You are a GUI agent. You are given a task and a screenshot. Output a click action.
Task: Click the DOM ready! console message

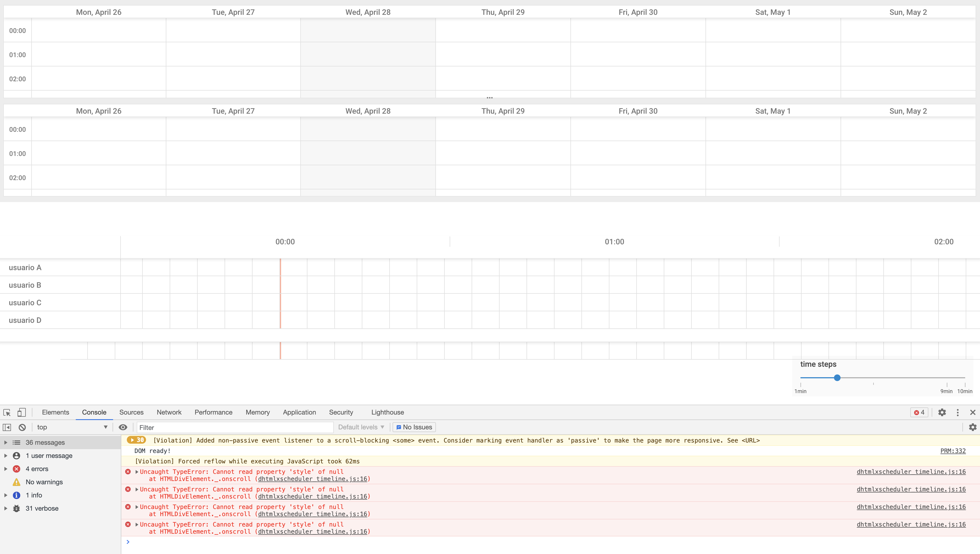point(153,451)
